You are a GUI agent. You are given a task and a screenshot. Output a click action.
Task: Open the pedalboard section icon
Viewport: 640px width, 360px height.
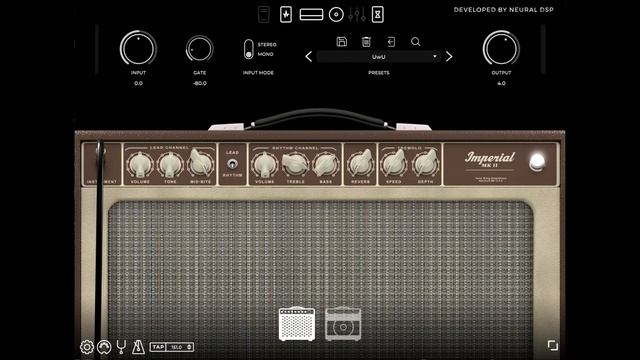pyautogui.click(x=264, y=15)
